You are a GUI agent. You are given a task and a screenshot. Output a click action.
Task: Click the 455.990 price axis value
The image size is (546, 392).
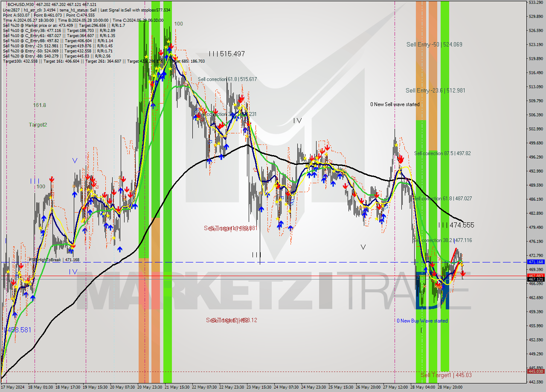click(536, 326)
